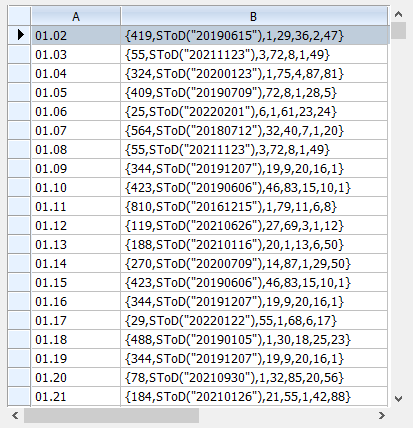Select column B header
Viewport: 413px width, 428px height.
coord(254,16)
